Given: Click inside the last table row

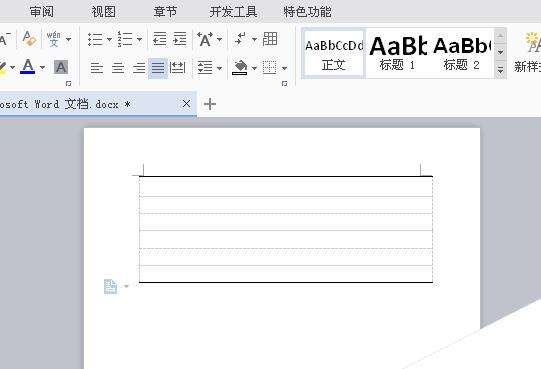Looking at the screenshot, I should pyautogui.click(x=286, y=274).
